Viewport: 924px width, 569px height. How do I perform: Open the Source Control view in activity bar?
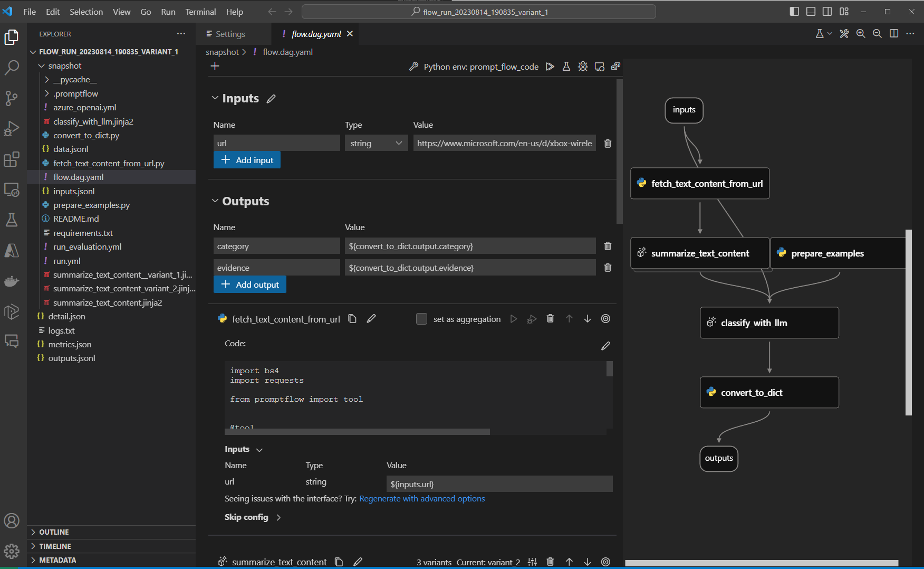(12, 98)
